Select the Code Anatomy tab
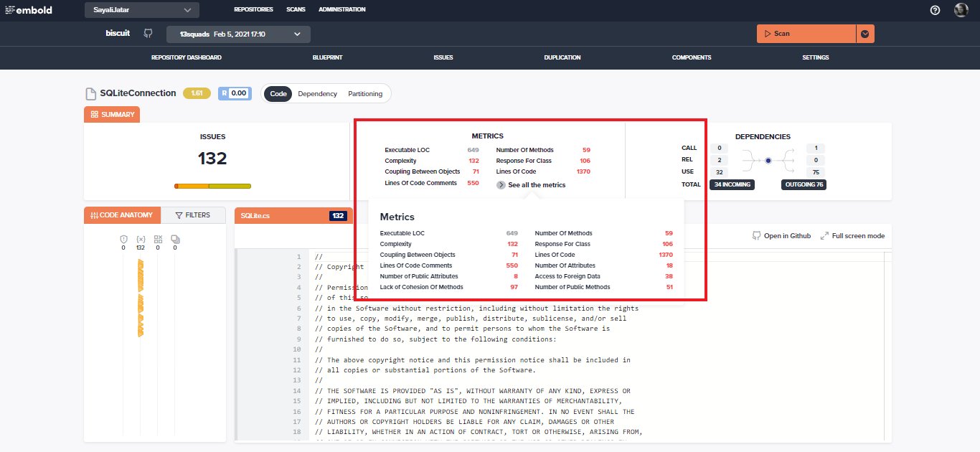This screenshot has height=452, width=980. click(x=122, y=215)
